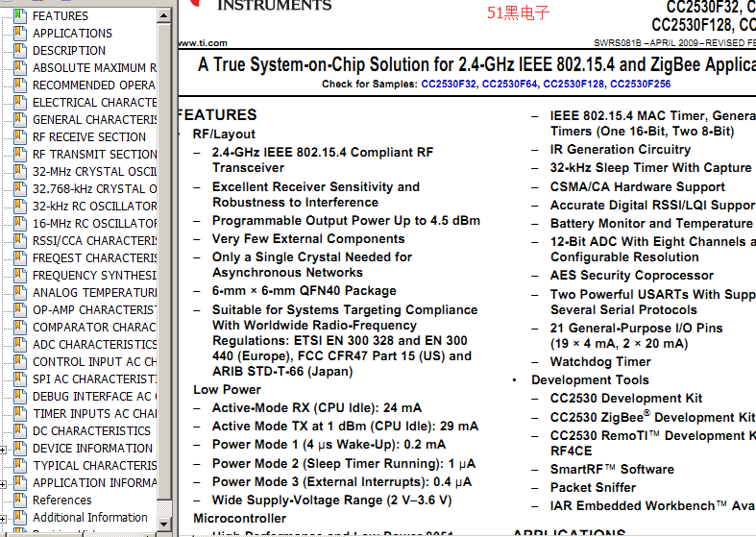756x537 pixels.
Task: Click the page text 'CSMA/CA Hardware Support'
Action: click(x=638, y=187)
